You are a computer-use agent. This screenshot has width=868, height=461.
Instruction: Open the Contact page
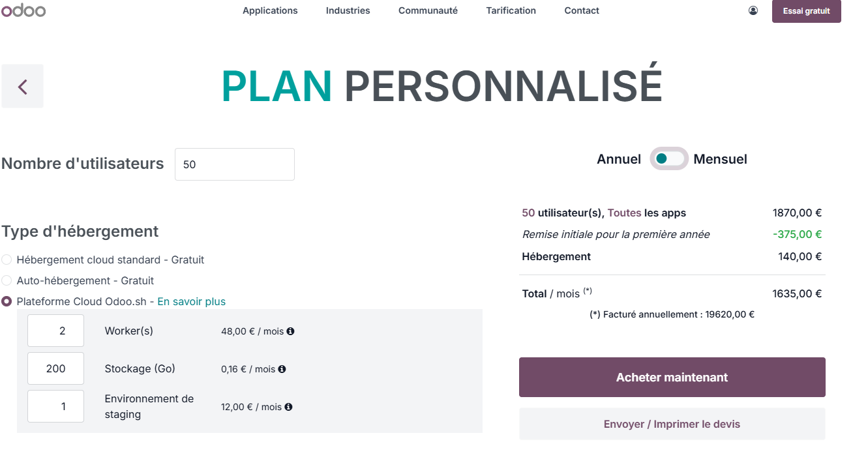point(582,10)
